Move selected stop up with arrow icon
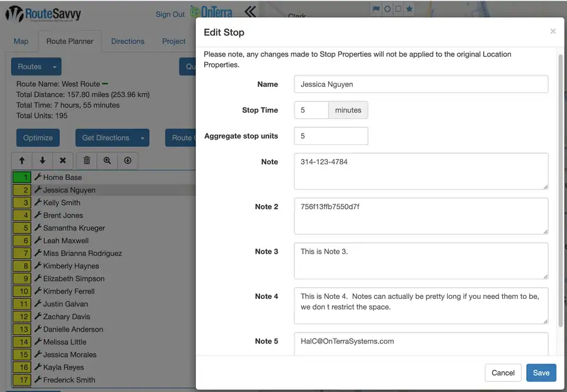This screenshot has width=567, height=392. tap(21, 161)
